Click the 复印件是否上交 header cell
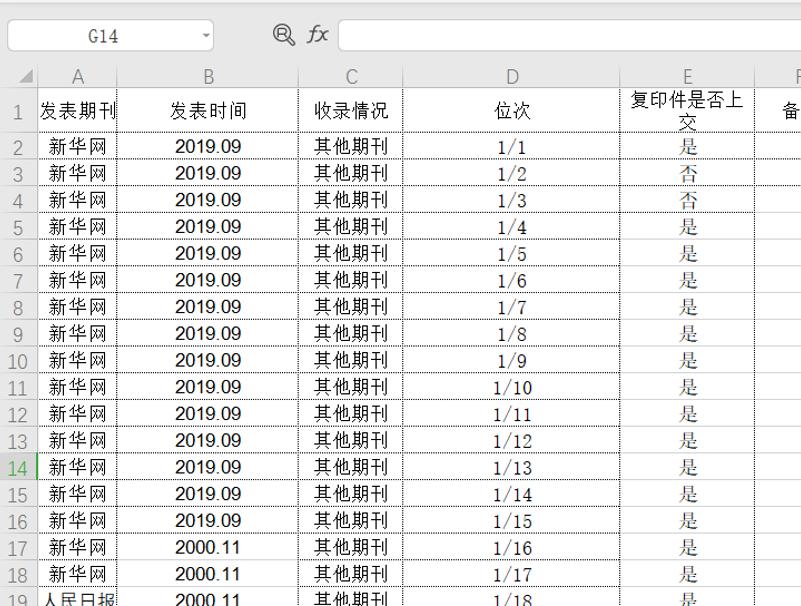 (x=688, y=112)
